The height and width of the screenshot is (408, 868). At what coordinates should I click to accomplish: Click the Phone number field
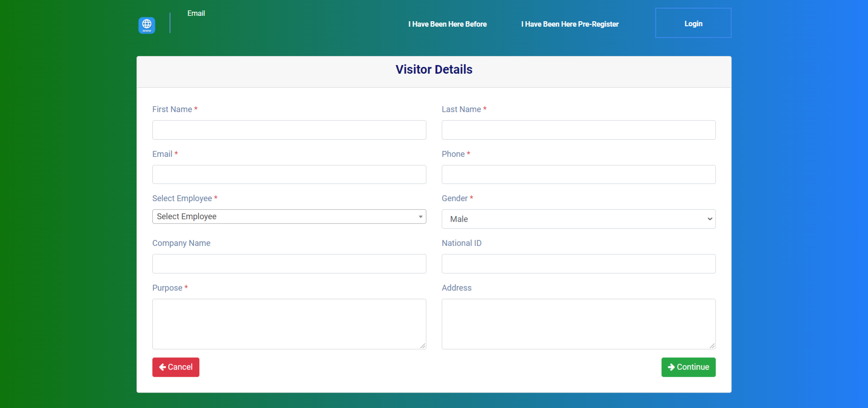578,174
